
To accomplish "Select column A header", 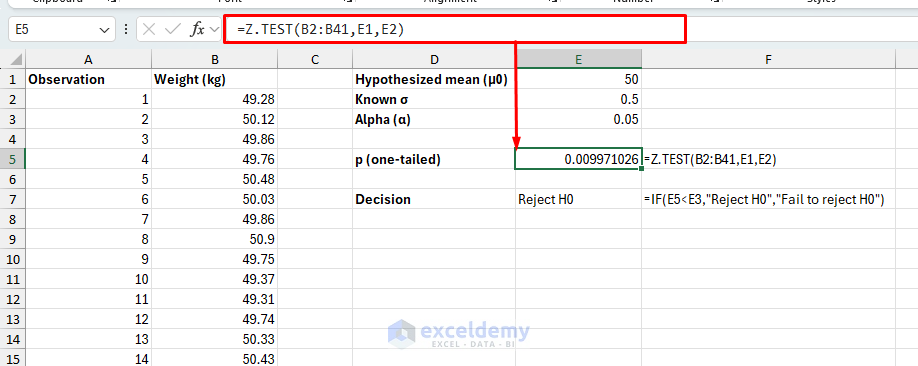I will pyautogui.click(x=88, y=59).
